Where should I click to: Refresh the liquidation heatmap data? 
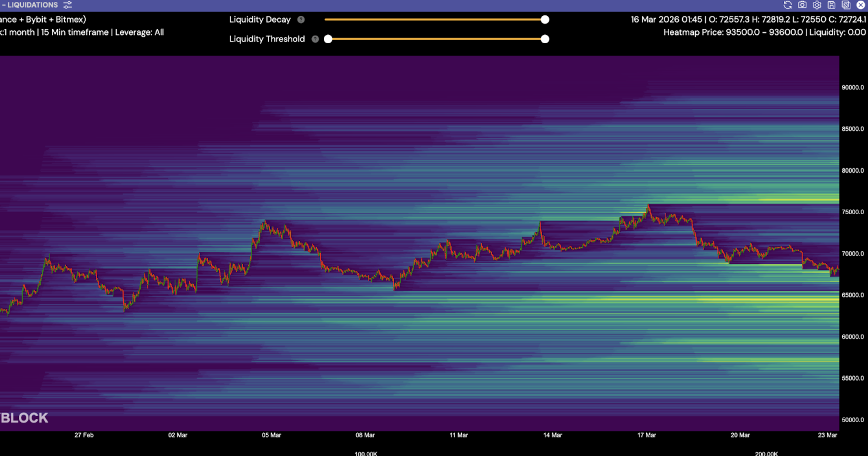point(787,5)
